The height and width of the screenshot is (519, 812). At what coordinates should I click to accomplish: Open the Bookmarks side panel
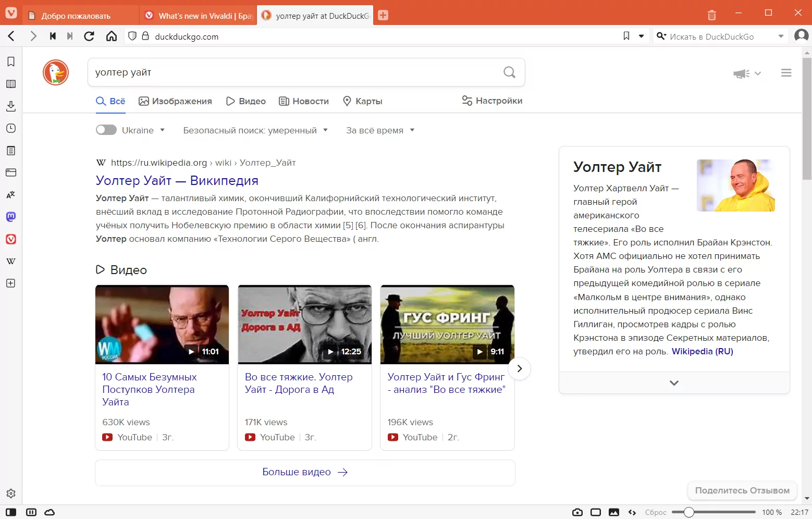coord(11,61)
